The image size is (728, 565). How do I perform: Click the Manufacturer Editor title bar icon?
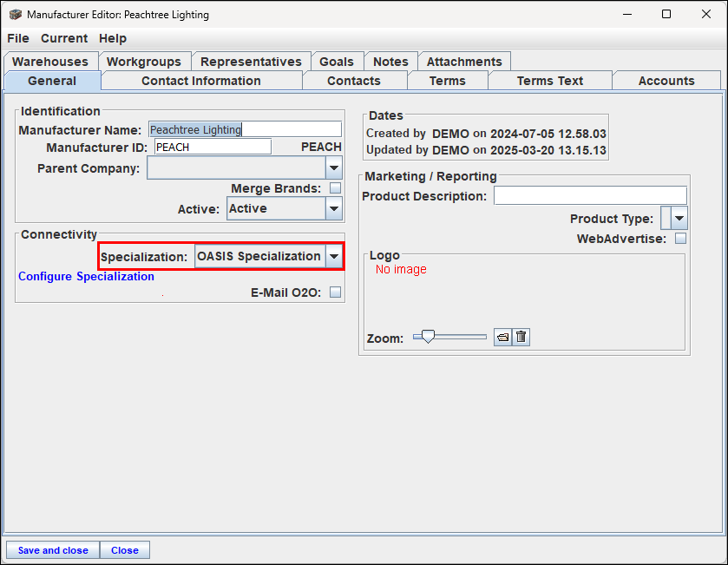pos(15,15)
